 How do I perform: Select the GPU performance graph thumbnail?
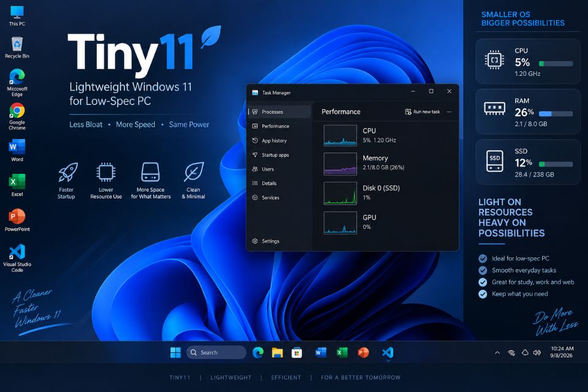[x=340, y=223]
